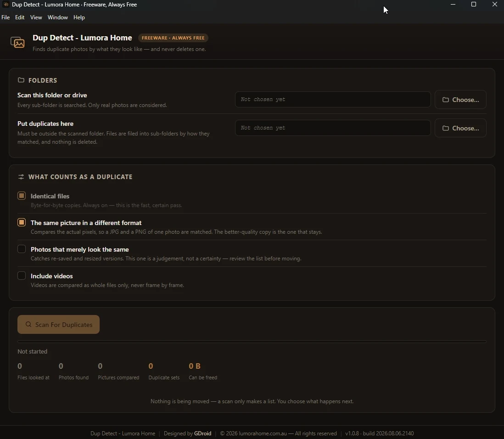Click the Pictures compared counter

118,371
